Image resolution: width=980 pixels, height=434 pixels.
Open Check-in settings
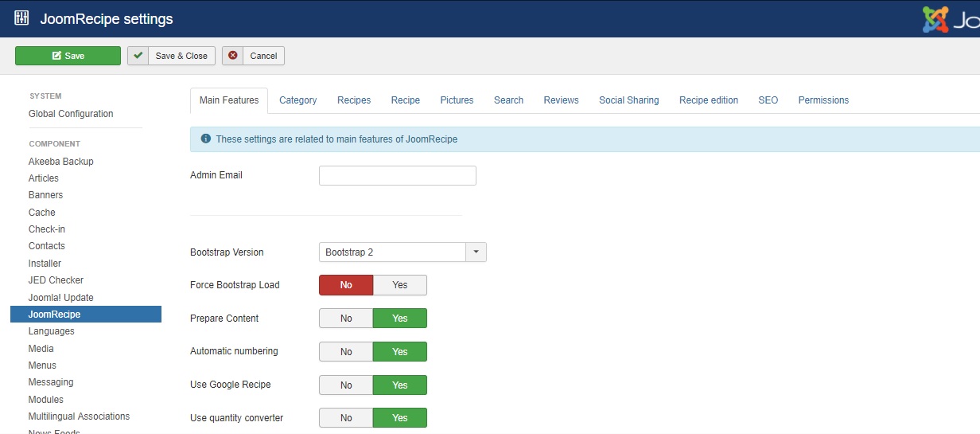[47, 229]
